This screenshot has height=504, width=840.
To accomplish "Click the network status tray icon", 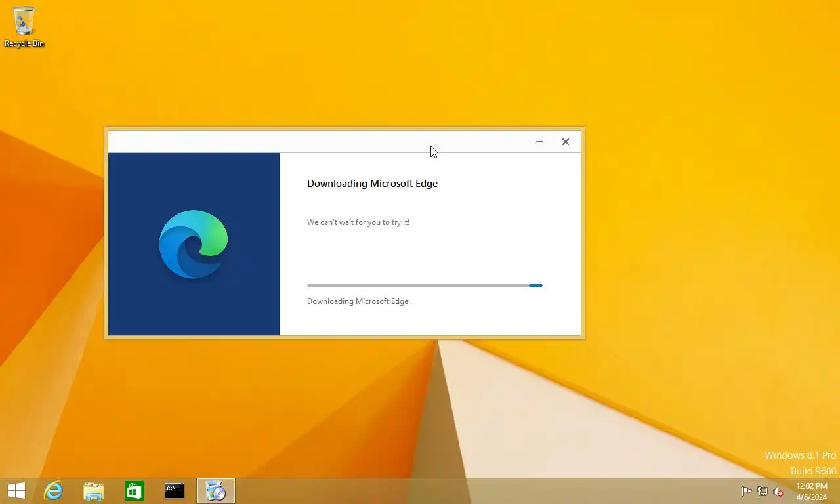I will [763, 492].
